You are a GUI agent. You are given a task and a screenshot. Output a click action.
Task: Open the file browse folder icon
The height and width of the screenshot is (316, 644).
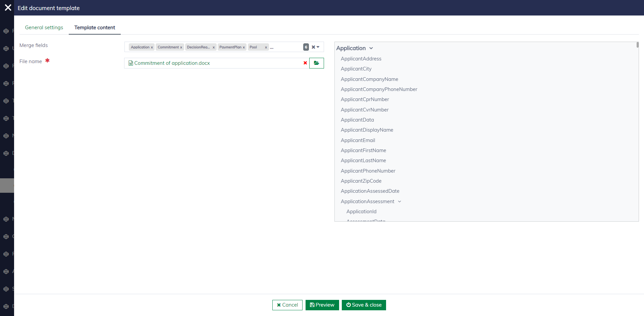[x=316, y=63]
